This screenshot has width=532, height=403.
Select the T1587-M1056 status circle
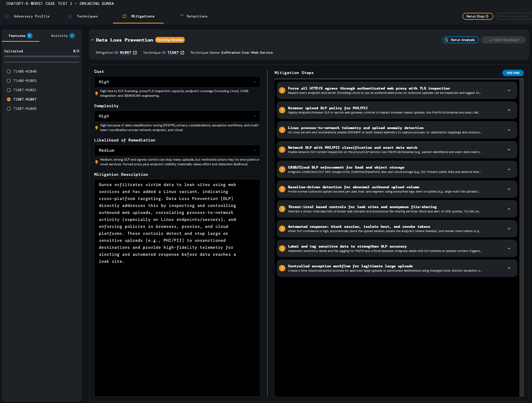[x=9, y=109]
